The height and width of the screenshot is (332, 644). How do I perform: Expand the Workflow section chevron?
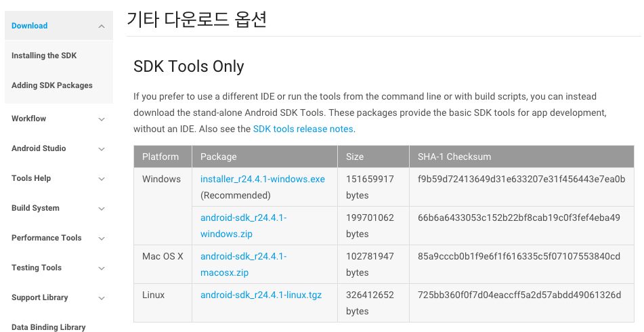tap(102, 119)
